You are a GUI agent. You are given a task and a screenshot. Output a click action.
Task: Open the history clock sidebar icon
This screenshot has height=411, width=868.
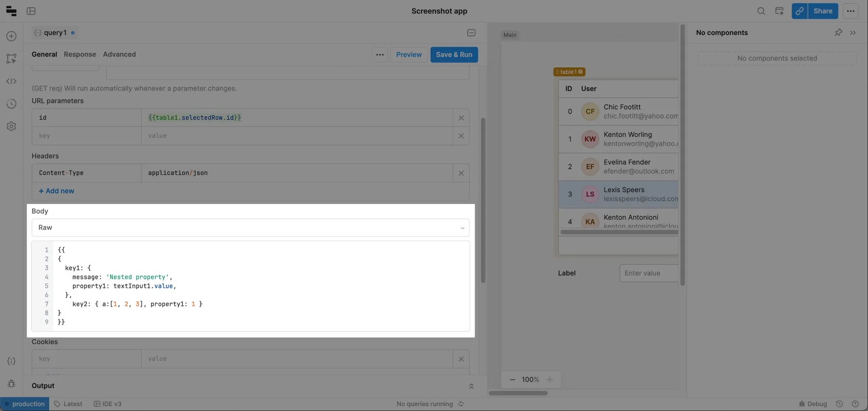(x=12, y=104)
